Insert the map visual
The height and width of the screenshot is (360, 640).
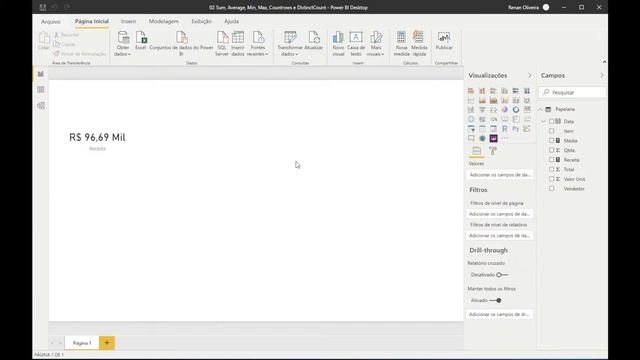tap(471, 119)
